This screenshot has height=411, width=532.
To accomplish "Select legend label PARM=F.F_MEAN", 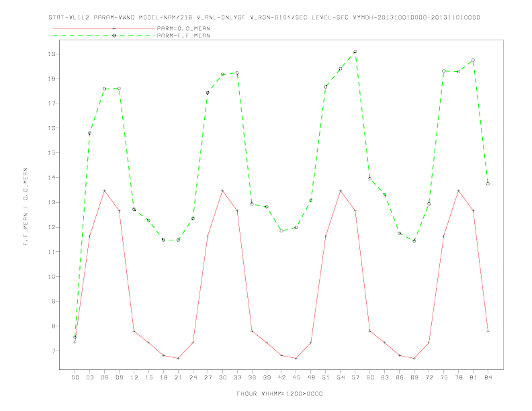I will [x=183, y=36].
